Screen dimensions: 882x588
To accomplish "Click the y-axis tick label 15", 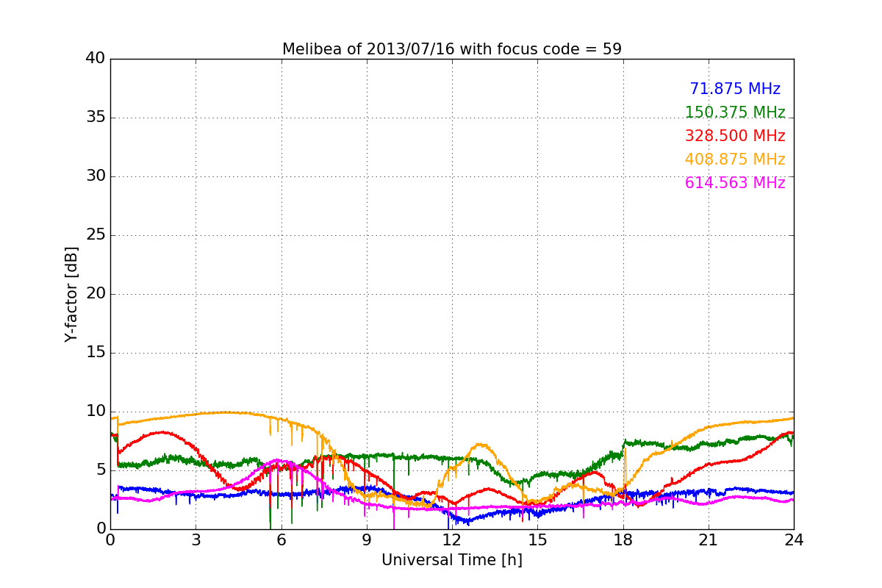I will point(95,353).
